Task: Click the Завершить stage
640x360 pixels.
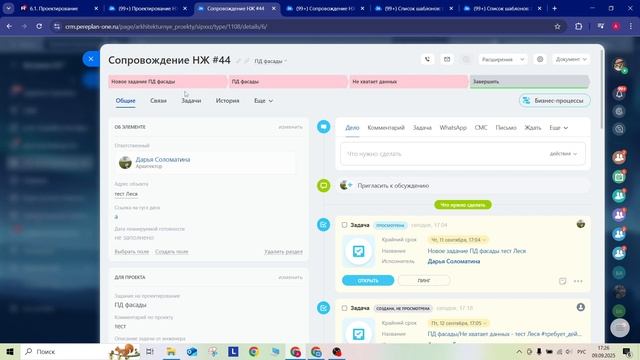Action: 529,82
